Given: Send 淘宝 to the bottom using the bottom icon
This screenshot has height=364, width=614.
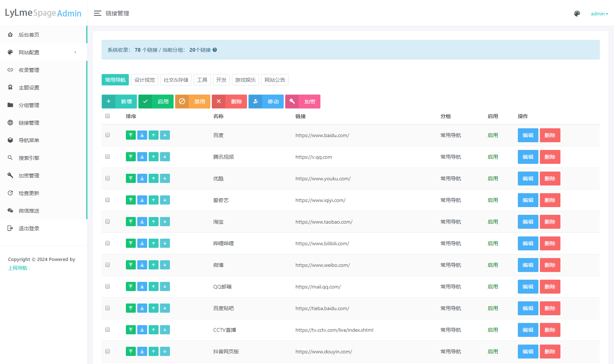Looking at the screenshot, I should click(x=142, y=221).
